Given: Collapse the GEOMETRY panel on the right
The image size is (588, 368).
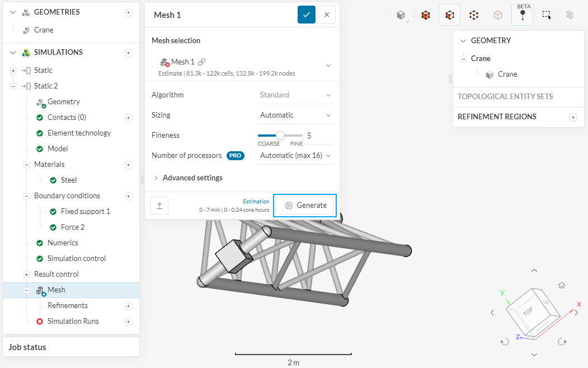Looking at the screenshot, I should (463, 41).
